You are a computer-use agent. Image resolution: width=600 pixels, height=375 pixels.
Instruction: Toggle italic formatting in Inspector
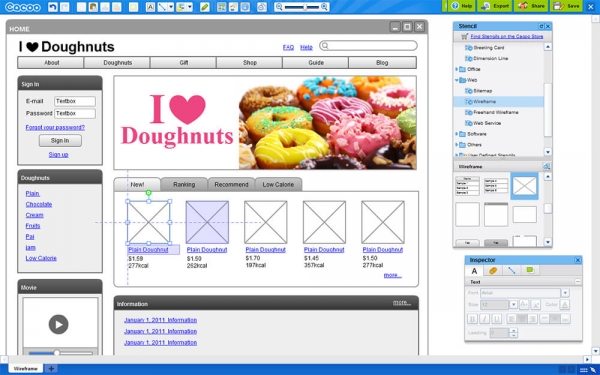coord(484,319)
